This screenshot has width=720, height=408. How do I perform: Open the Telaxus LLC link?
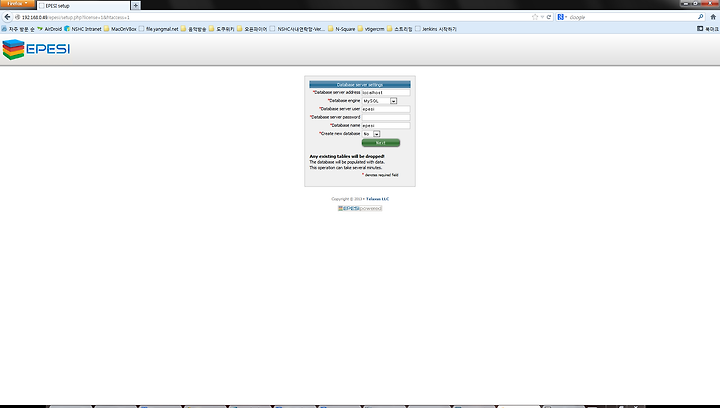tap(377, 199)
